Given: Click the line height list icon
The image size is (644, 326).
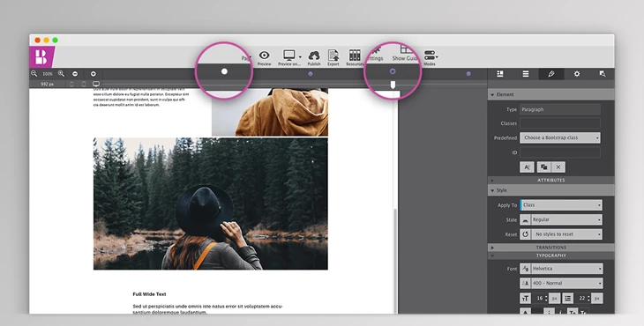Looking at the screenshot, I should tap(567, 299).
